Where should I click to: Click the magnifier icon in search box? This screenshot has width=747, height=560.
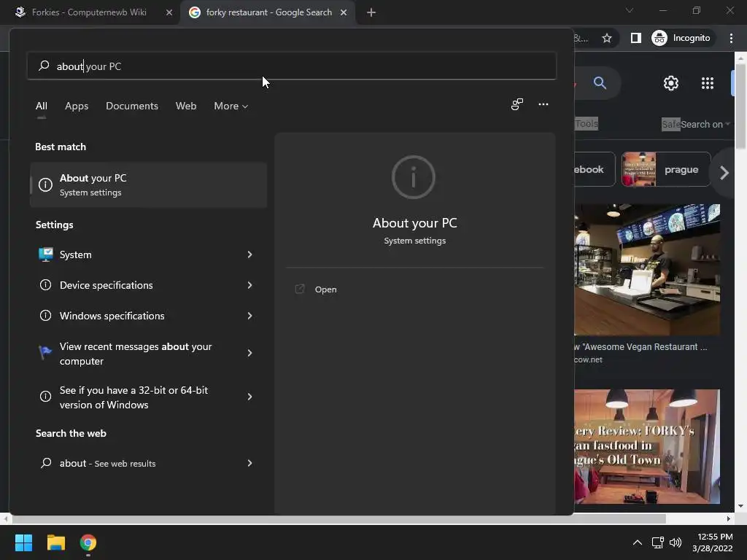click(44, 65)
